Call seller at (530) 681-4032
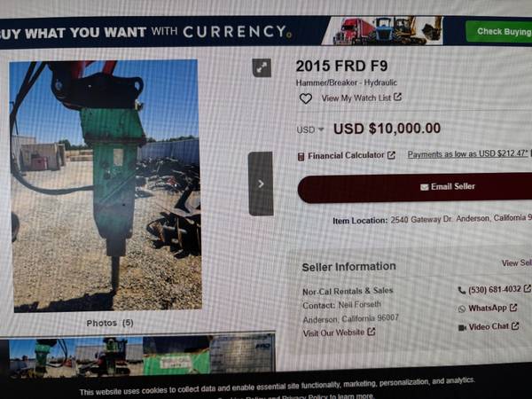Screen dimensions: 532x399 pyautogui.click(x=494, y=289)
